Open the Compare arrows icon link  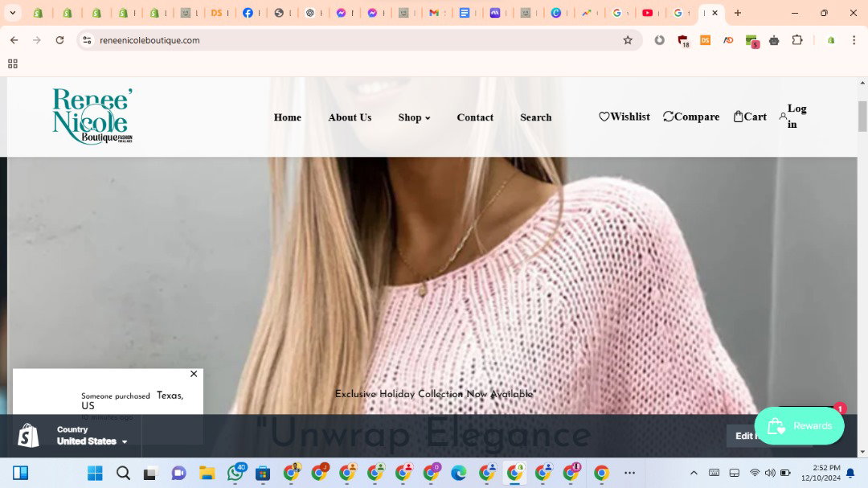668,117
